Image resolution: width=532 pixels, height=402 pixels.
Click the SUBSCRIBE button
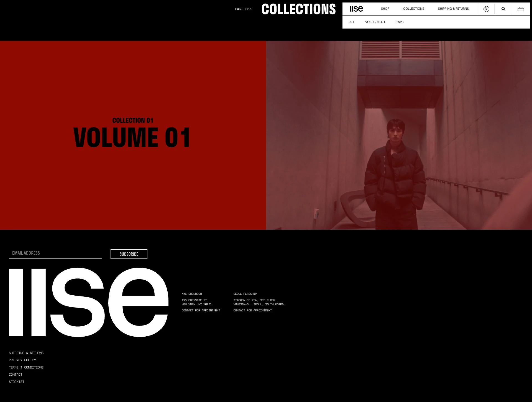click(129, 254)
